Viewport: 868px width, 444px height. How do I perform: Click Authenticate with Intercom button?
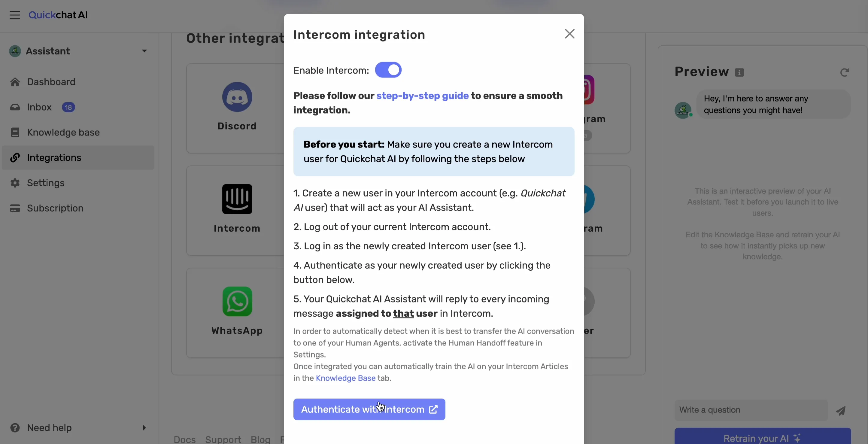tap(369, 410)
